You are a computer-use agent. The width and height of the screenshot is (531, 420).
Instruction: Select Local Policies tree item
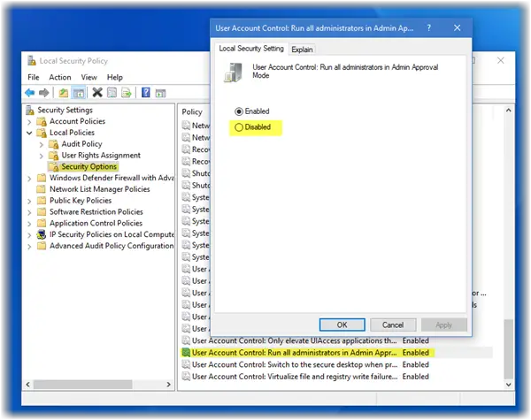73,133
